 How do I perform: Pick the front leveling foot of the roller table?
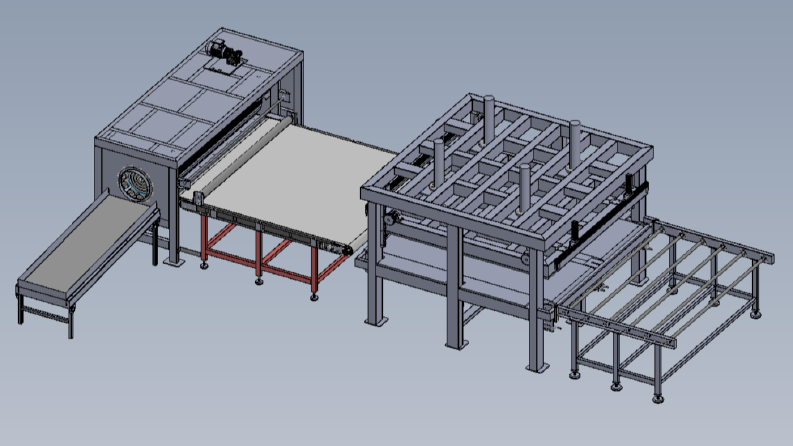click(x=657, y=398)
